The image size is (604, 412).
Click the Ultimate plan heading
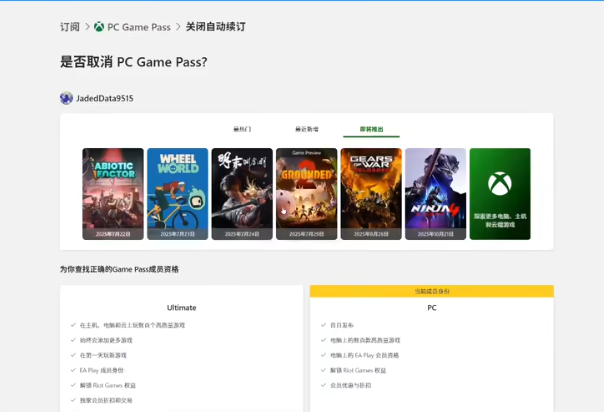point(181,308)
